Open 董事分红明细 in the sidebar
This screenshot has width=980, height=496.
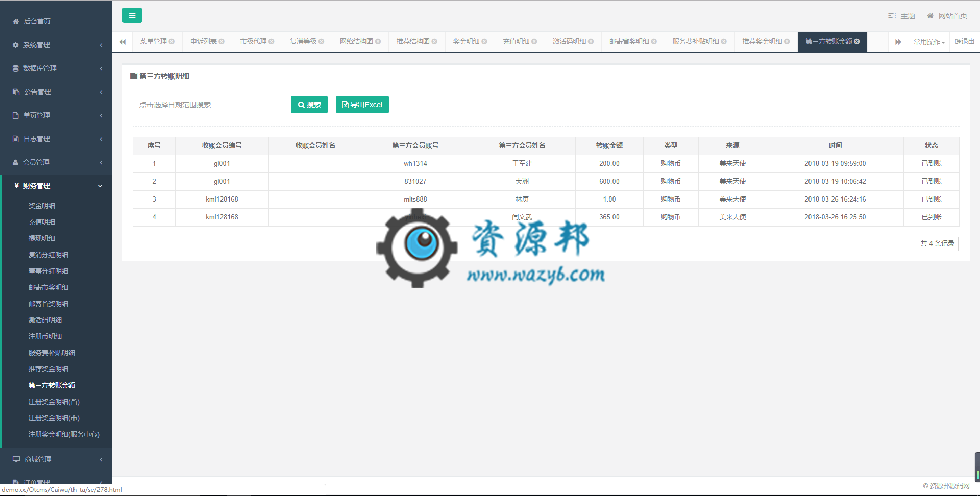pyautogui.click(x=48, y=271)
